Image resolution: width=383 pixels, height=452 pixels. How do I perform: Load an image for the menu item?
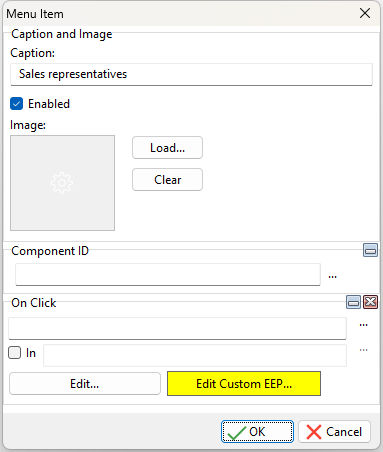(x=167, y=148)
